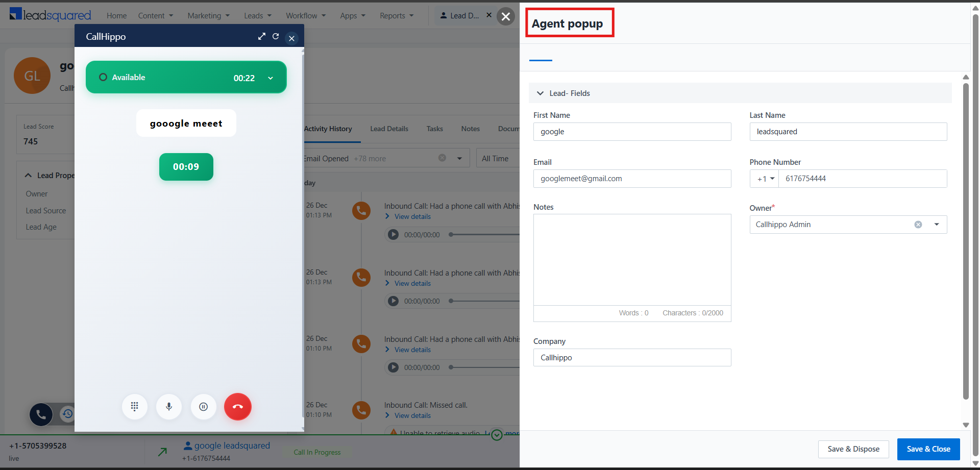
Task: Collapse the Lead- Fields section
Action: click(x=540, y=93)
